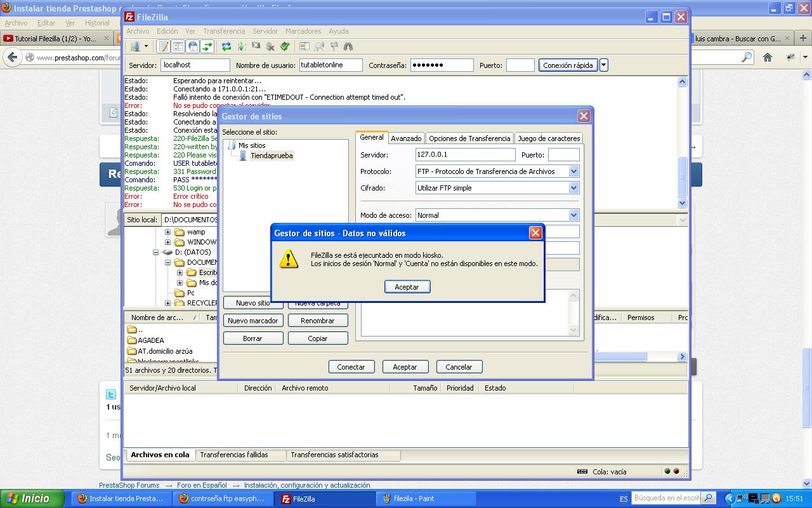Open the Site Manager toolbar icon
812x508 pixels.
[x=135, y=46]
